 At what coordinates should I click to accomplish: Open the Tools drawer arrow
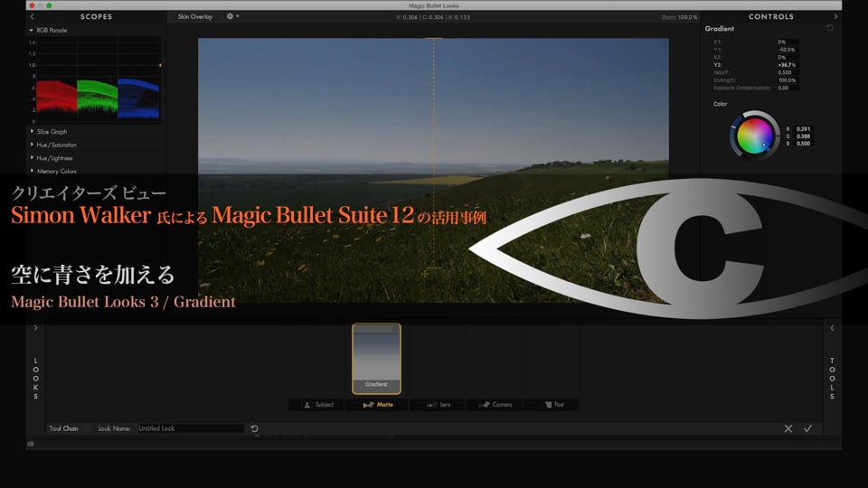tap(832, 328)
